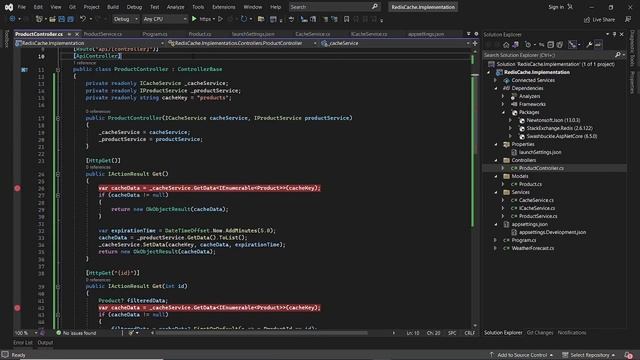Click the Live Share icon
The height and width of the screenshot is (360, 640).
point(587,20)
